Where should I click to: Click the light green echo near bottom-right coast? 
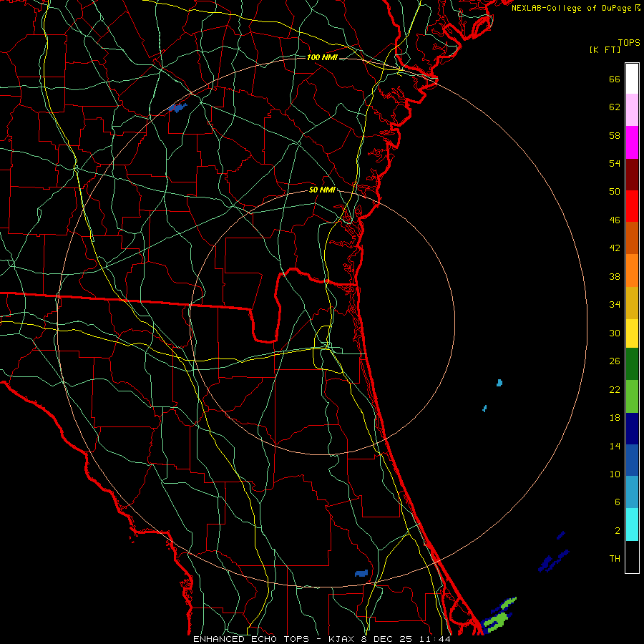tap(497, 619)
